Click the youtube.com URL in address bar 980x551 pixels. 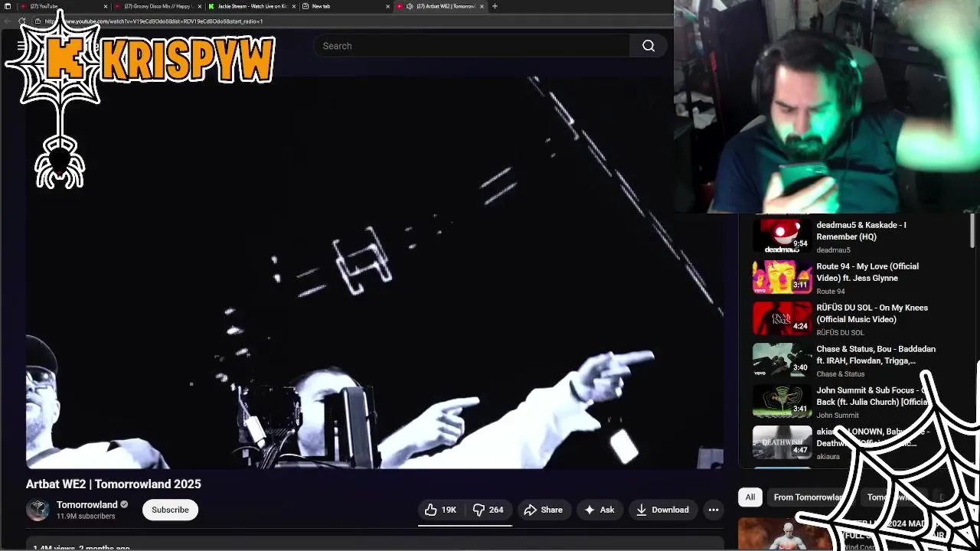(153, 21)
